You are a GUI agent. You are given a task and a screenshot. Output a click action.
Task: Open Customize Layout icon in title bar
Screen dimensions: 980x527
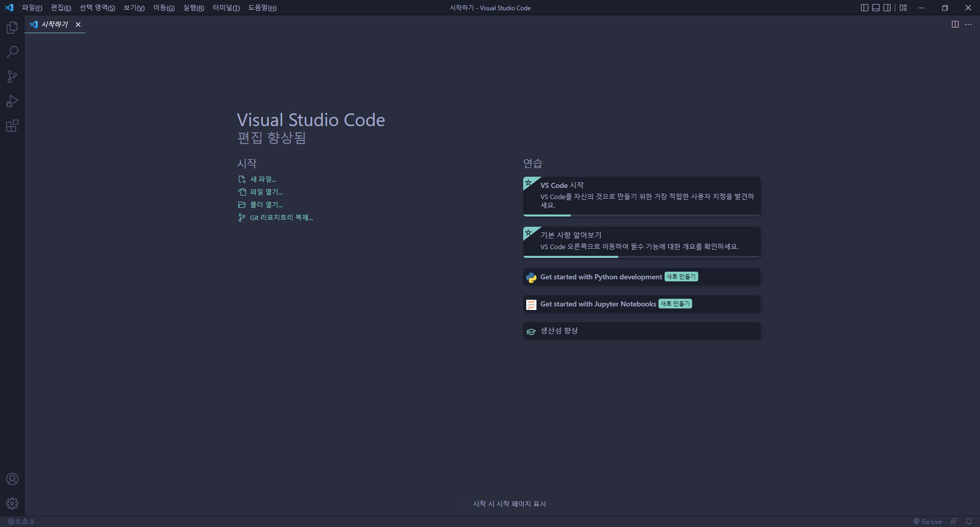903,8
